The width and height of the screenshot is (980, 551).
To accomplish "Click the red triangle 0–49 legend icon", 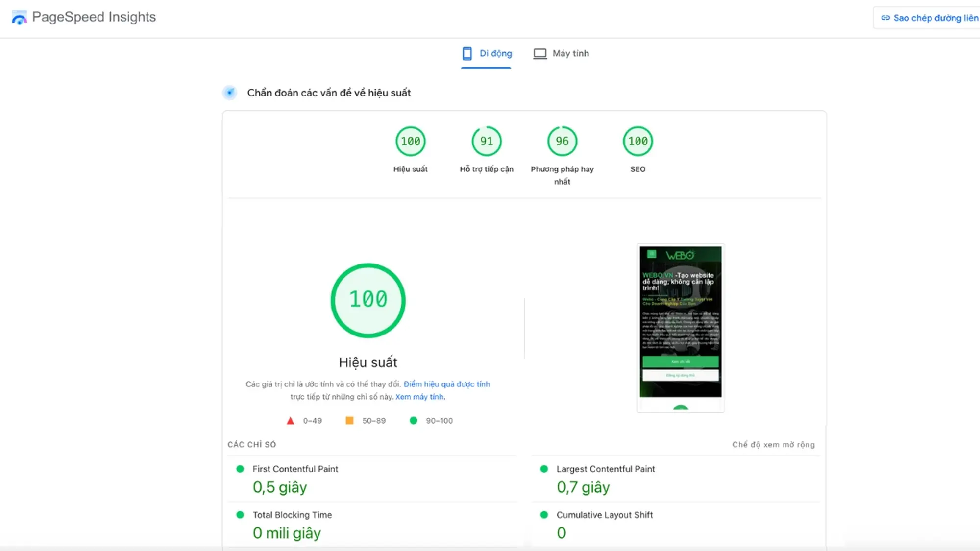I will 291,421.
